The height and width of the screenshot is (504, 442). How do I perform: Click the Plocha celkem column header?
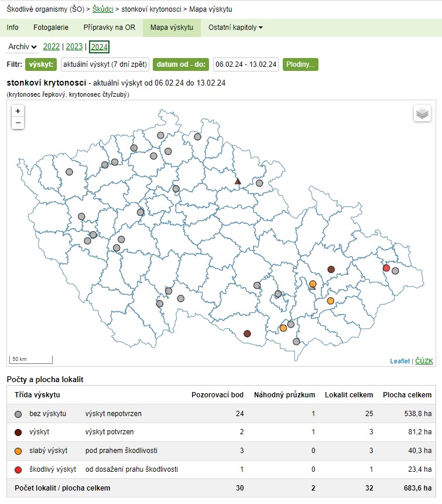[x=407, y=395]
